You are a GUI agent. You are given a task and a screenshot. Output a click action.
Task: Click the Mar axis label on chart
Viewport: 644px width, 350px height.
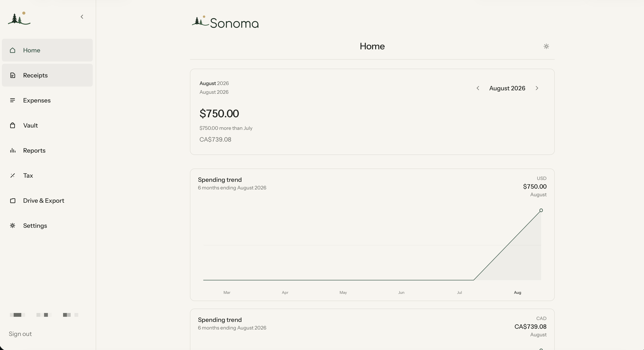click(x=227, y=292)
